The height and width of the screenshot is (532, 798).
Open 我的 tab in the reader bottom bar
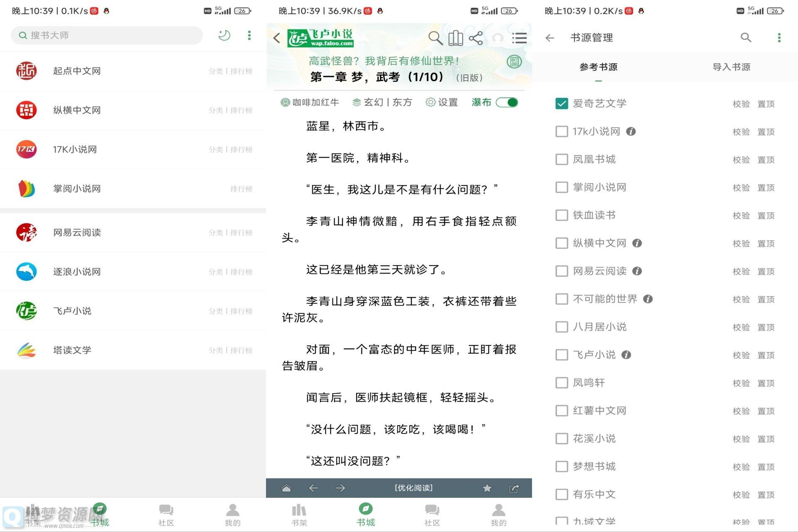pyautogui.click(x=499, y=515)
